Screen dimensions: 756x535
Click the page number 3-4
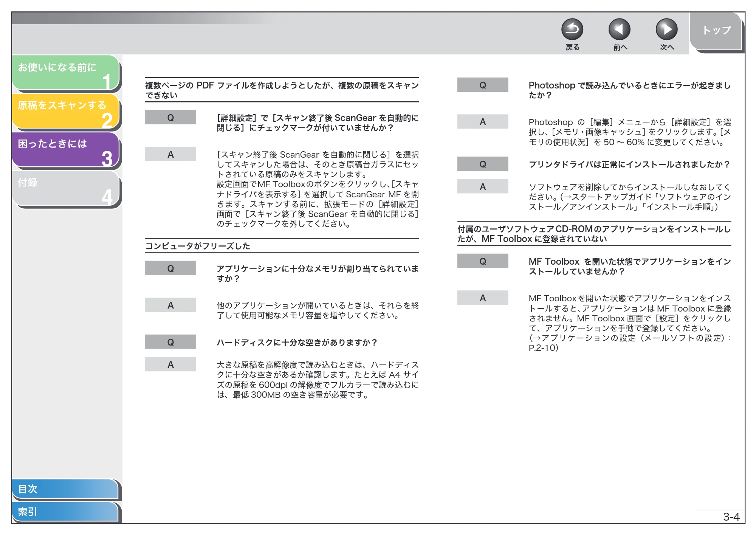coord(731,517)
